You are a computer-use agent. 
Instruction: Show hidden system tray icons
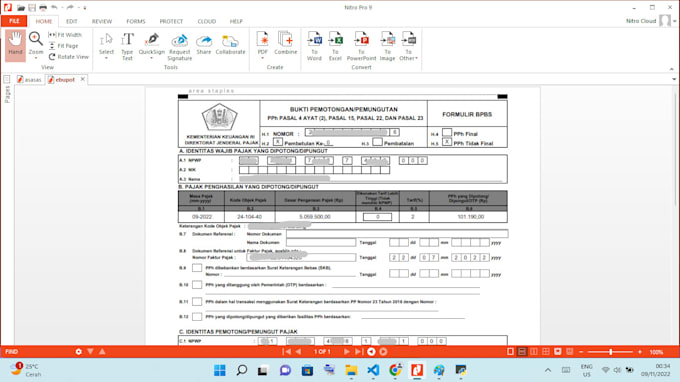[548, 370]
